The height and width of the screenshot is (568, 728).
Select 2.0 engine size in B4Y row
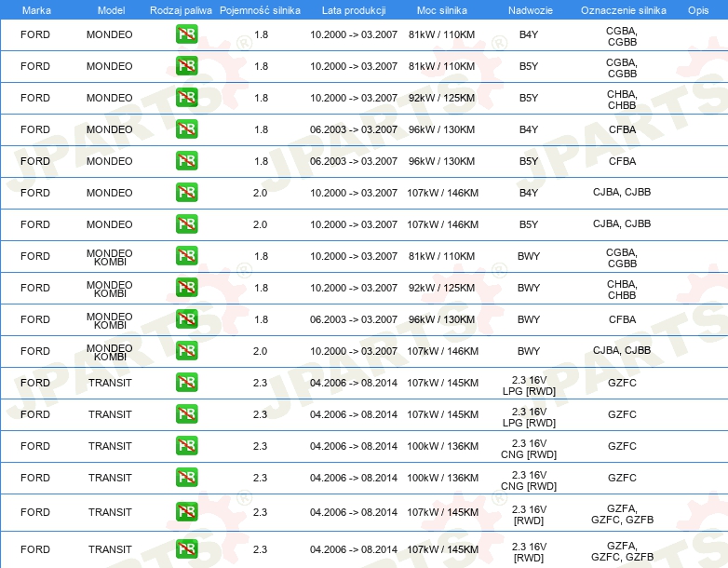click(260, 192)
